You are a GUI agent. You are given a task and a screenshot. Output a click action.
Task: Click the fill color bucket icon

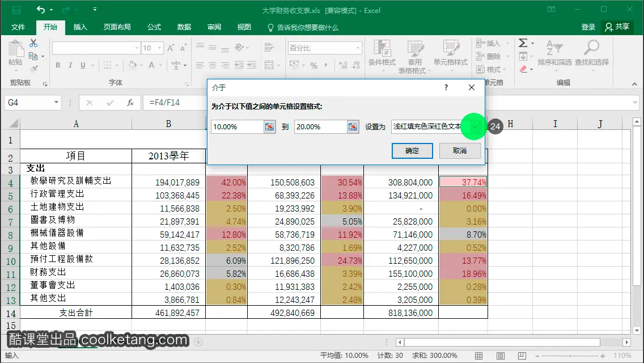pyautogui.click(x=132, y=65)
